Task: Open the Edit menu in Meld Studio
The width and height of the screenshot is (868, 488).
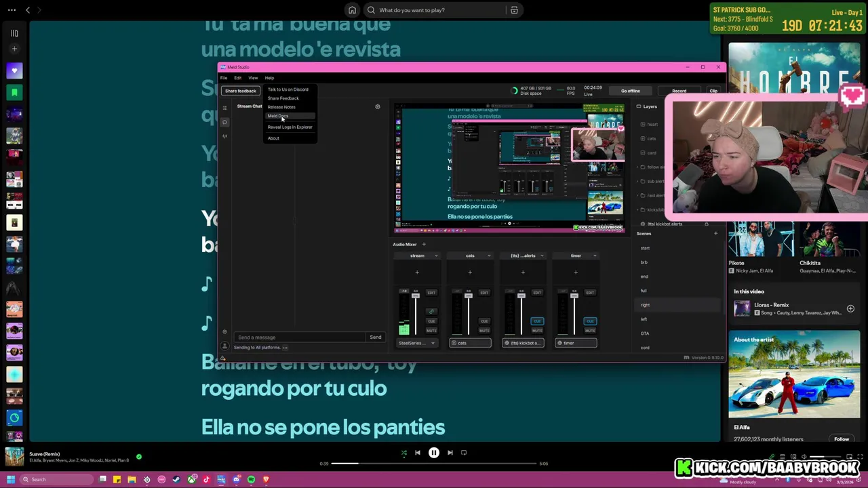Action: point(238,78)
